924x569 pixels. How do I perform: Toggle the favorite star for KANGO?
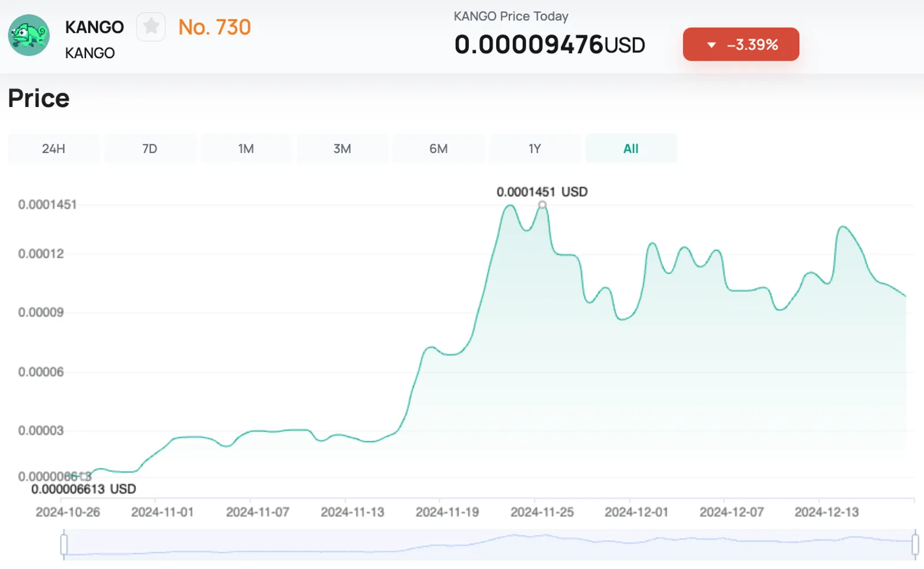(151, 27)
